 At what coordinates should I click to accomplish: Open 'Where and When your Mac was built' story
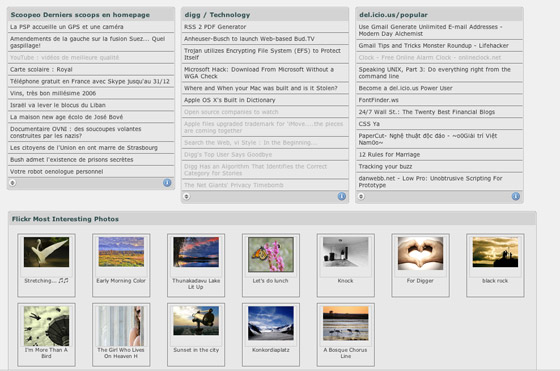(x=261, y=88)
